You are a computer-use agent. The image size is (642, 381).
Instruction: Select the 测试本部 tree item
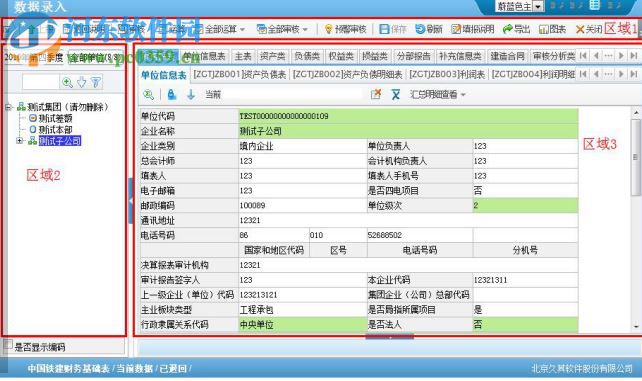pyautogui.click(x=55, y=130)
